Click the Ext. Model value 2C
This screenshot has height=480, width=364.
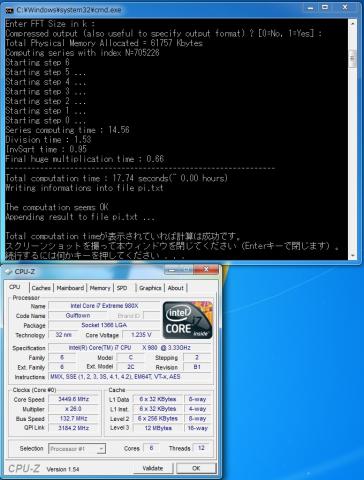(130, 367)
